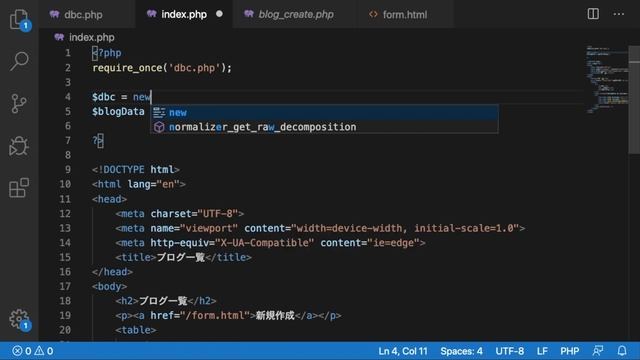This screenshot has width=640, height=360.
Task: Click the <body> tag on line 17
Action: (109, 287)
